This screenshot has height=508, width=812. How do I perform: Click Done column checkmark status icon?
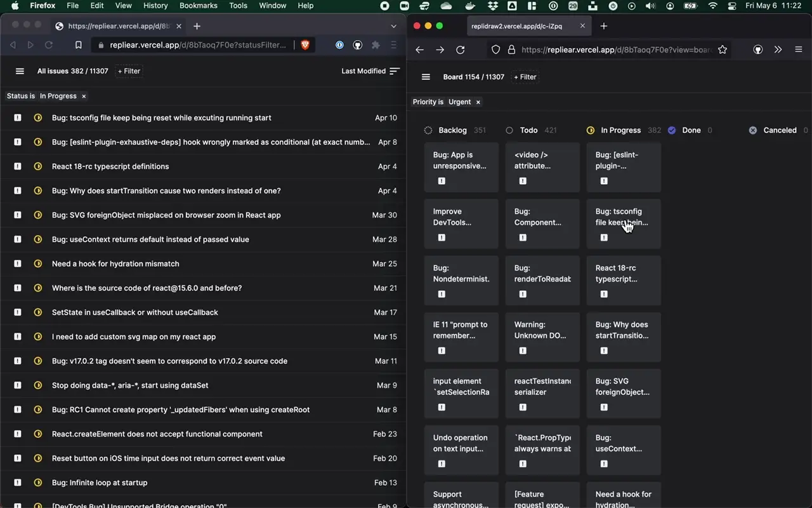coord(672,130)
